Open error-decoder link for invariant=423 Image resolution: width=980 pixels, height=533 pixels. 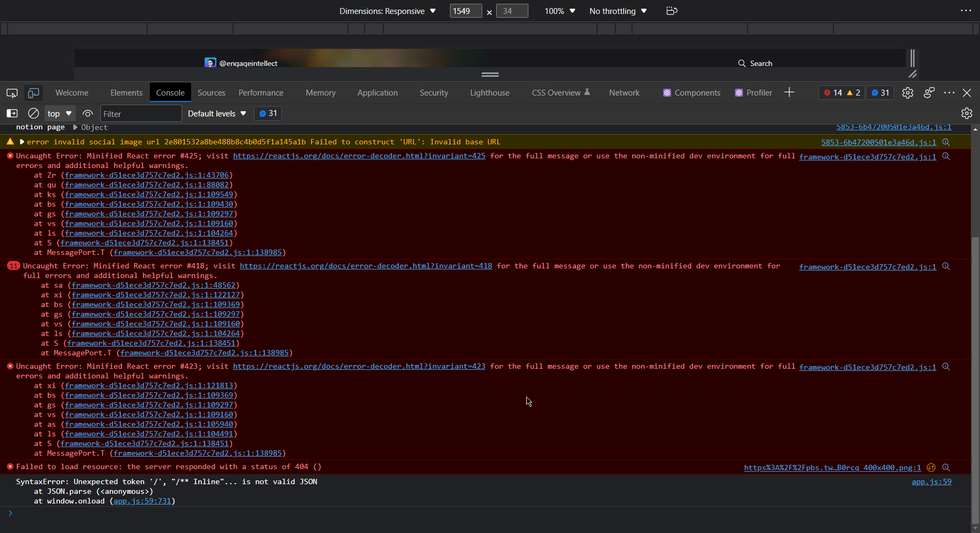[359, 366]
